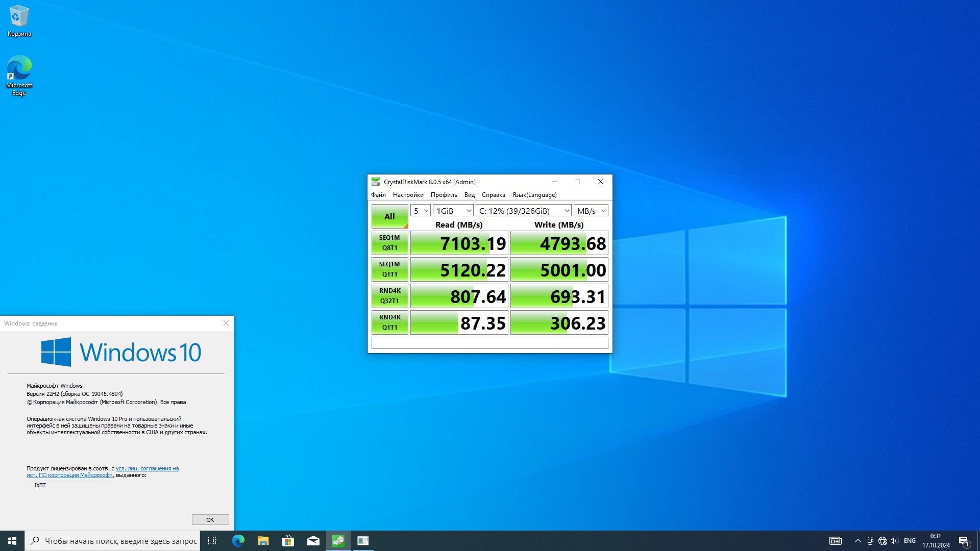
Task: Open Recycle Bin desktop icon
Action: point(19,20)
